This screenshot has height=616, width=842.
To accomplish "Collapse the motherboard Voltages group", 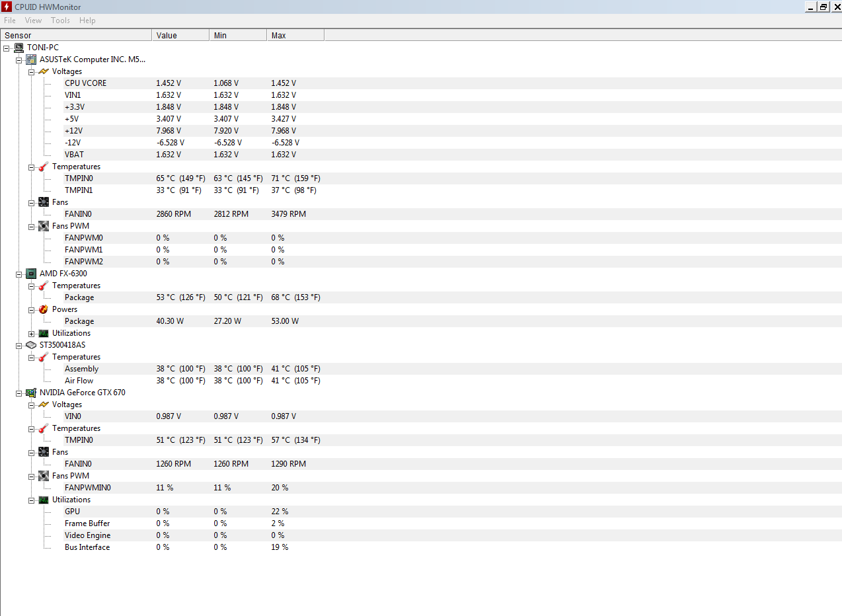I will pyautogui.click(x=32, y=72).
